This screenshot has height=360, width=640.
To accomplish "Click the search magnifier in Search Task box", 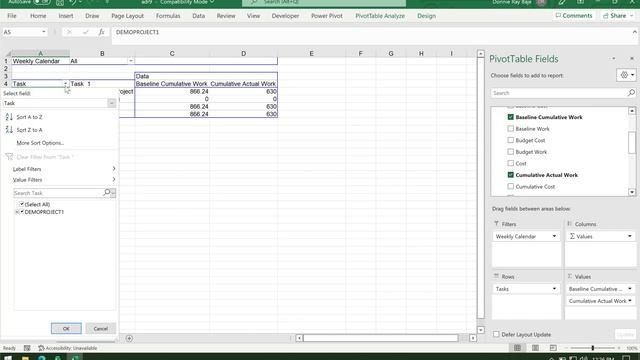I will tap(107, 193).
